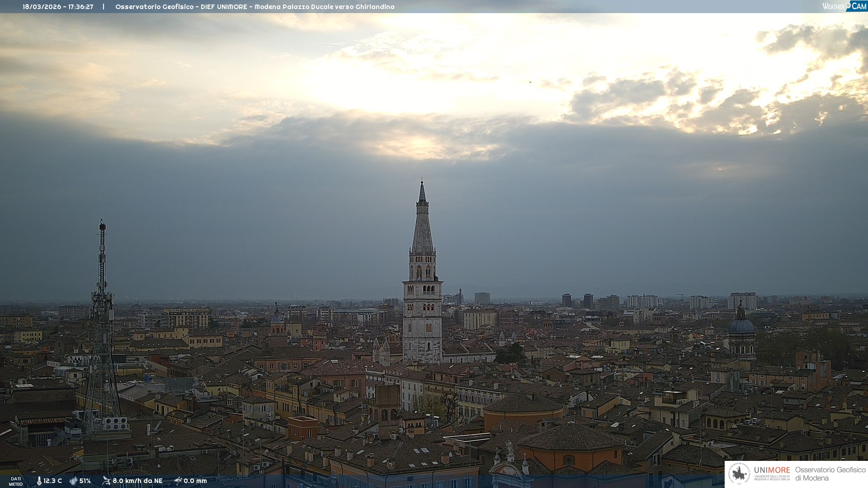Click the UNIMORE wordmark text
This screenshot has width=868, height=488.
click(772, 470)
